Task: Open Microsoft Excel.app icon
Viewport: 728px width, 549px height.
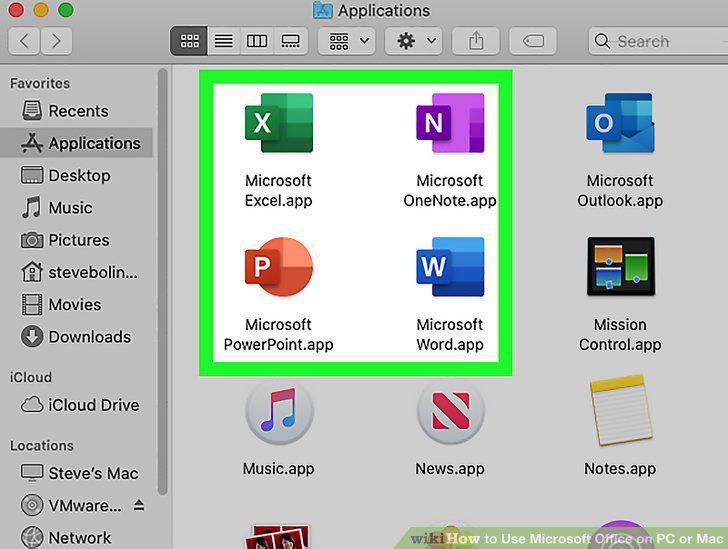Action: coord(279,123)
